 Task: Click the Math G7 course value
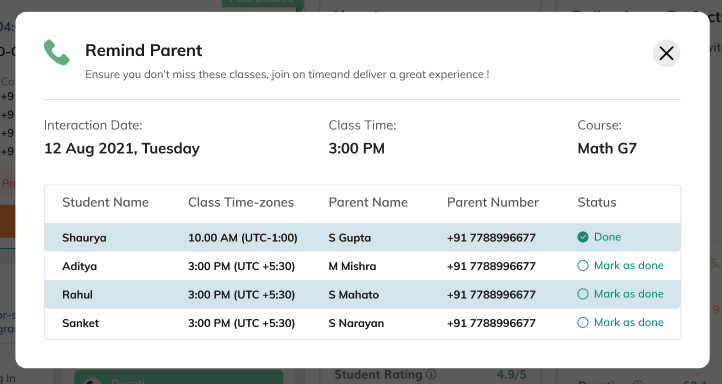coord(607,149)
